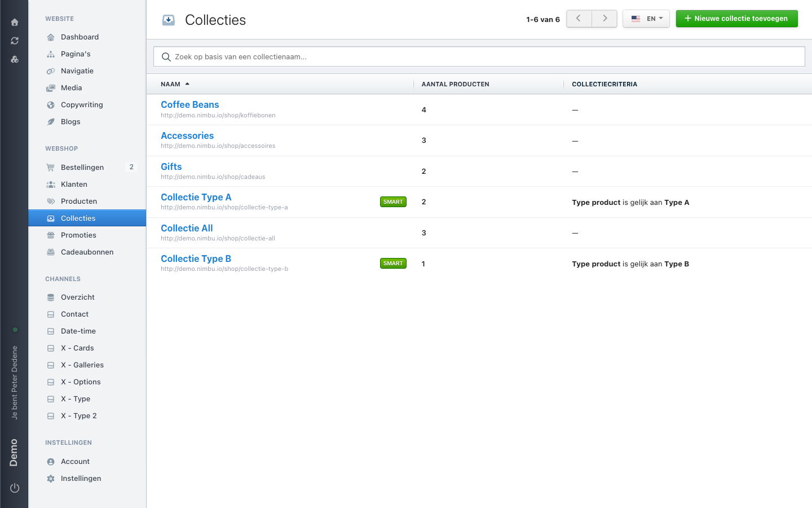Click the X - Cards channel icon
Image resolution: width=812 pixels, height=508 pixels.
click(51, 348)
